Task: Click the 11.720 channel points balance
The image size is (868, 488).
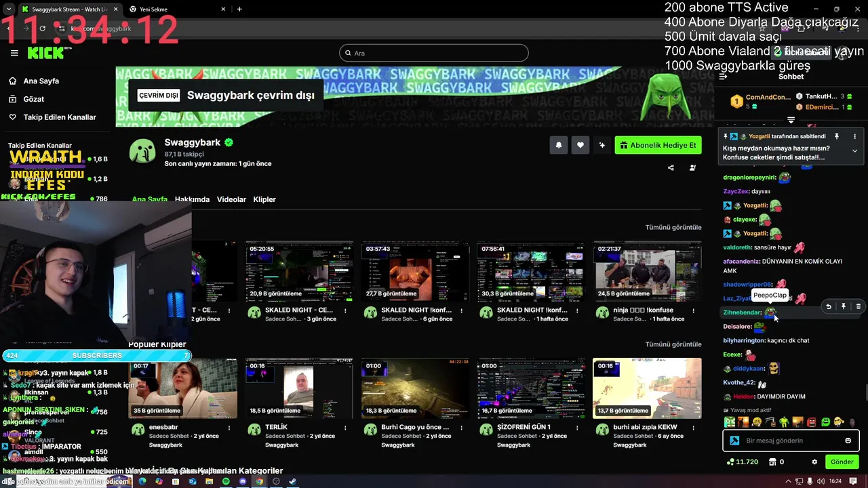Action: (742, 462)
